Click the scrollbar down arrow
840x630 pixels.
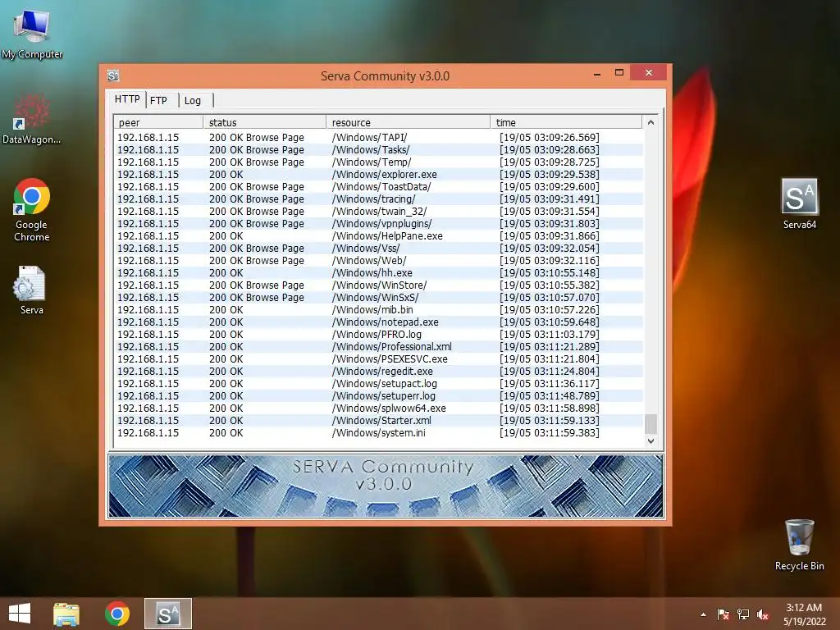pyautogui.click(x=651, y=441)
